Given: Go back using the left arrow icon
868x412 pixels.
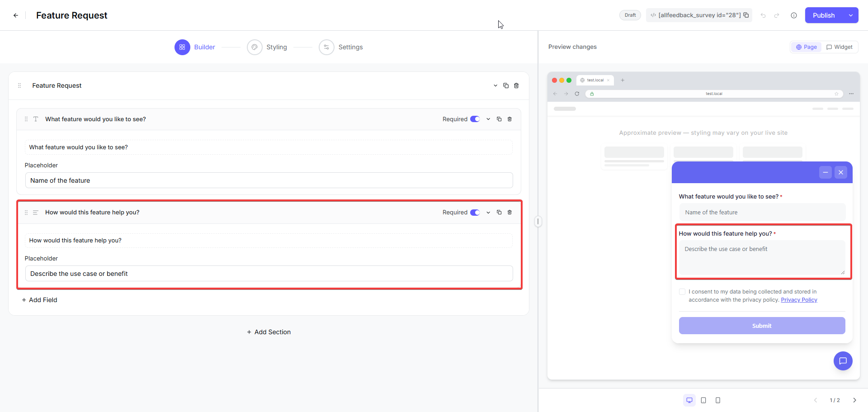Looking at the screenshot, I should [x=16, y=15].
